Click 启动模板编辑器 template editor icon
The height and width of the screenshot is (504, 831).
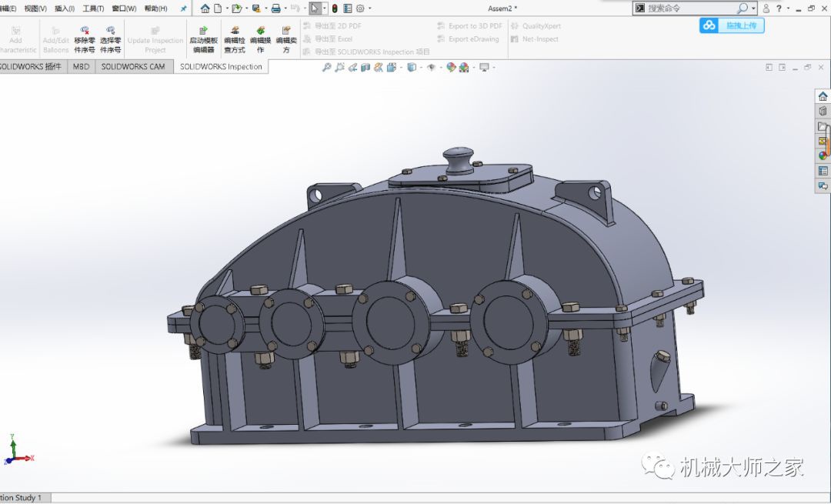(x=203, y=31)
